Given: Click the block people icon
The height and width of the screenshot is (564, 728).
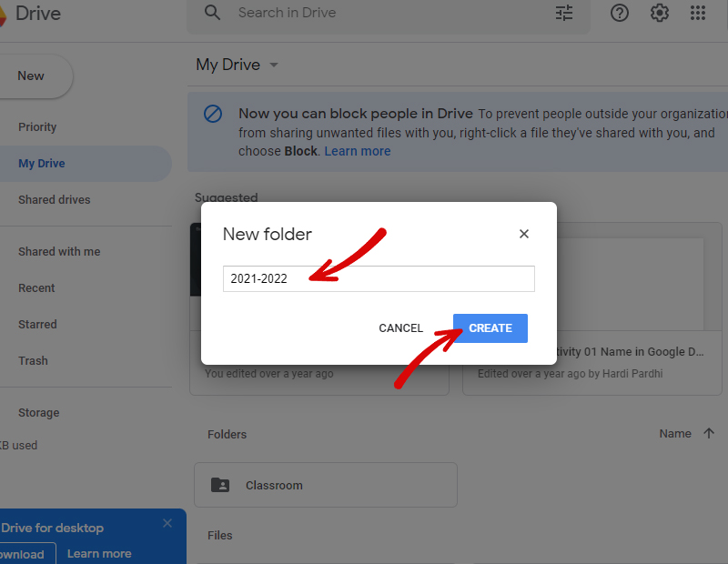Looking at the screenshot, I should 213,114.
